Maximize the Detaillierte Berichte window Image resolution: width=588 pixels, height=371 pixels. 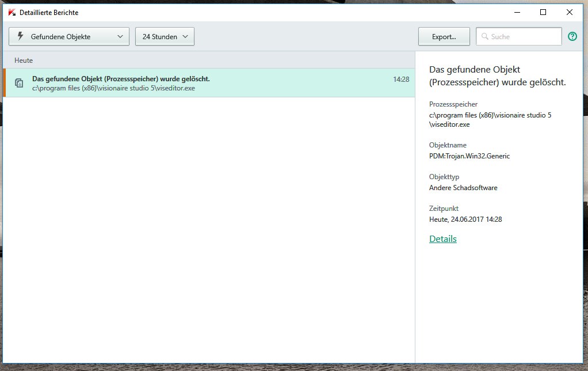(x=543, y=13)
